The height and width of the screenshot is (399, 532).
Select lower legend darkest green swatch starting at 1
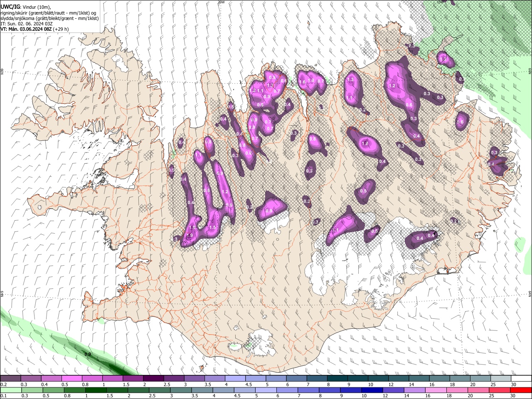pos(95,390)
